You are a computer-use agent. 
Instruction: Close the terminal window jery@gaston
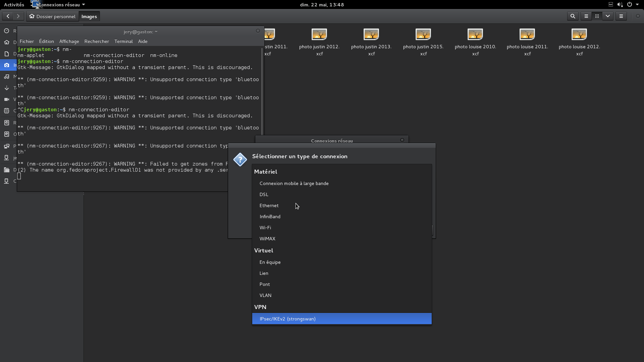point(258,31)
